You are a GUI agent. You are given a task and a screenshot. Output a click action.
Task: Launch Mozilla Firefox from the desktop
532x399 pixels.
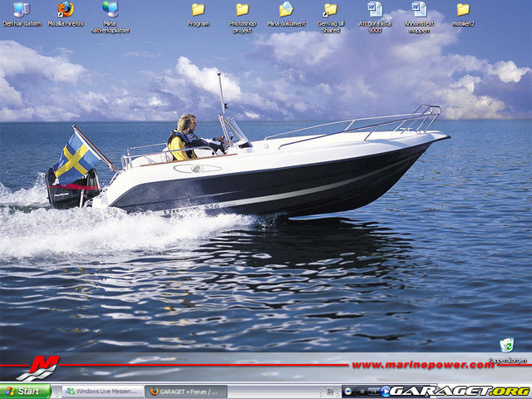(x=66, y=10)
